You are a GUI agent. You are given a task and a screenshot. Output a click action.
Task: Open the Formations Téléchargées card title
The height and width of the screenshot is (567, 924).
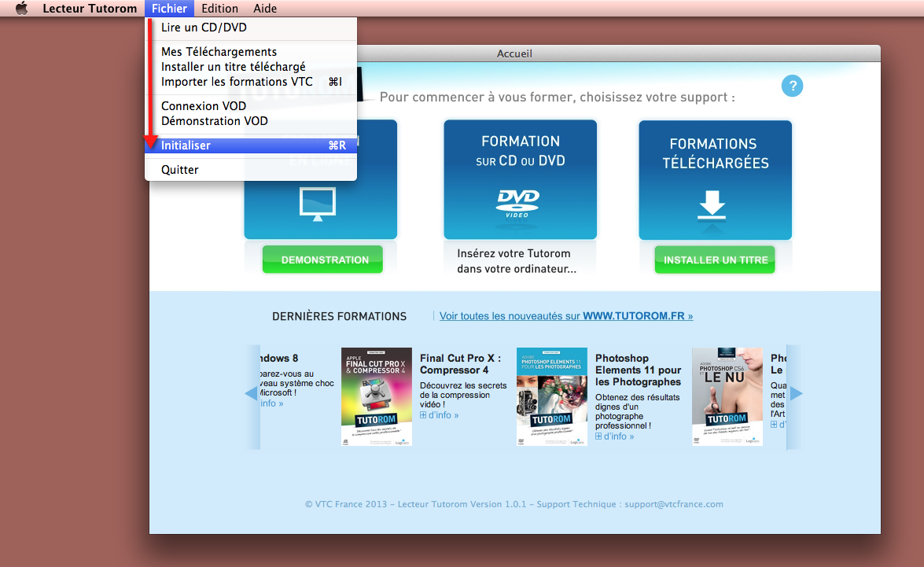point(715,153)
